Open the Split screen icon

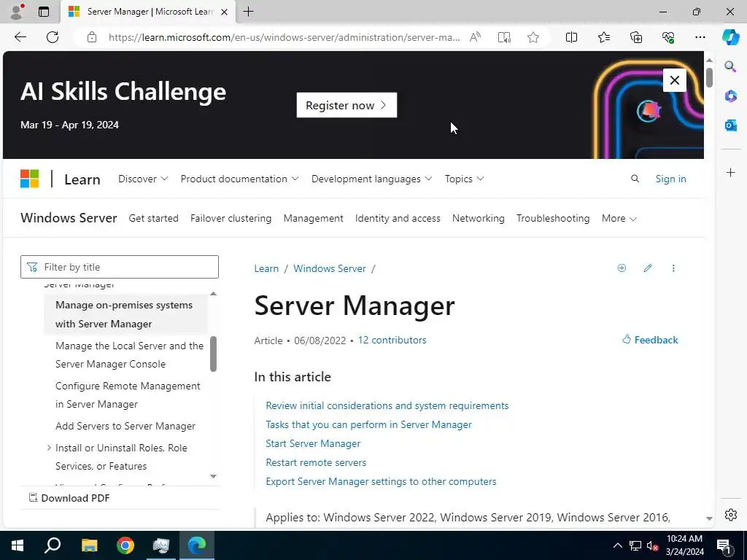tap(571, 37)
